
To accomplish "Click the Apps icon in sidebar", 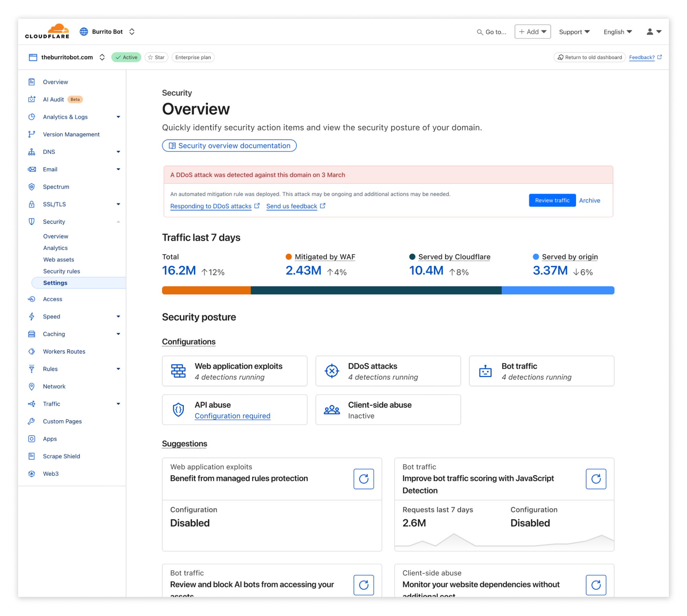I will click(32, 439).
